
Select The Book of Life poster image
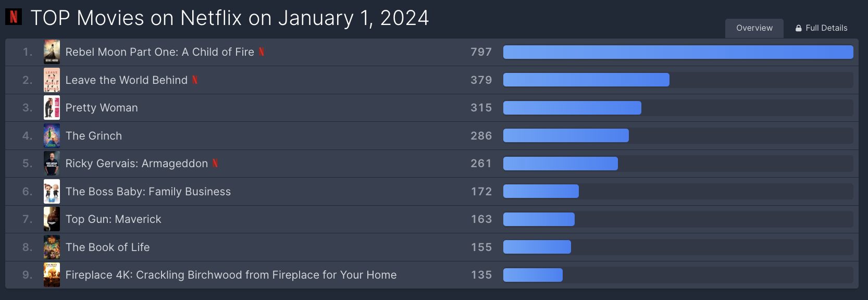tap(52, 247)
